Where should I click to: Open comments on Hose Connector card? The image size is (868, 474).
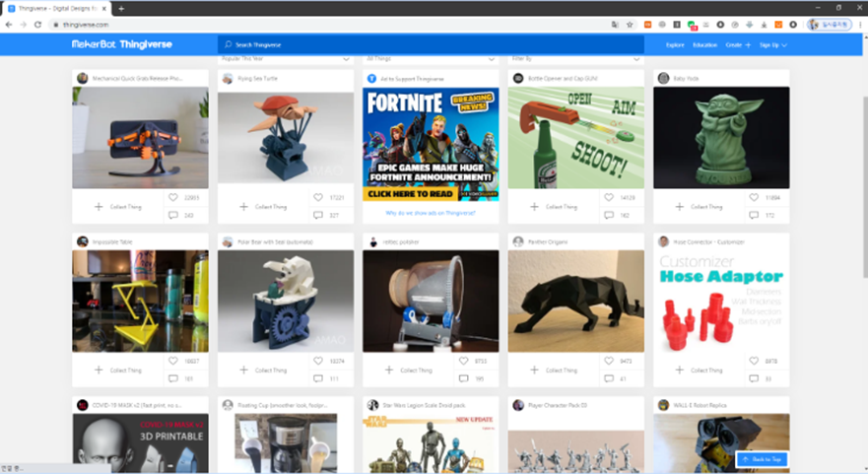(754, 378)
